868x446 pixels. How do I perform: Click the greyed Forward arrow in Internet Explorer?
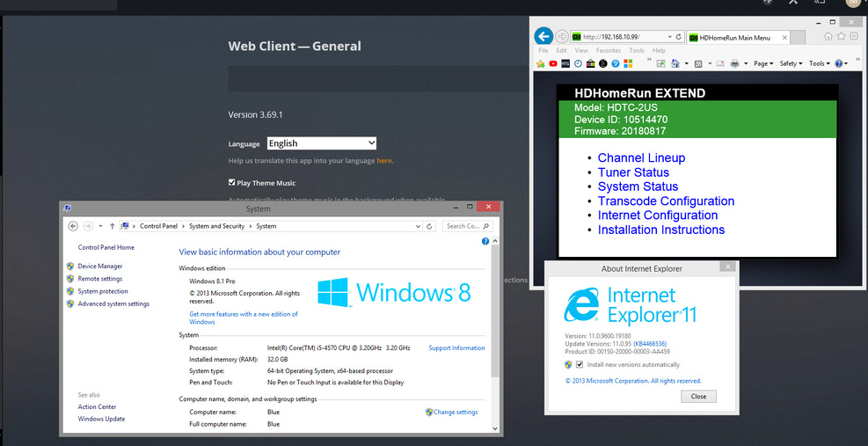561,37
